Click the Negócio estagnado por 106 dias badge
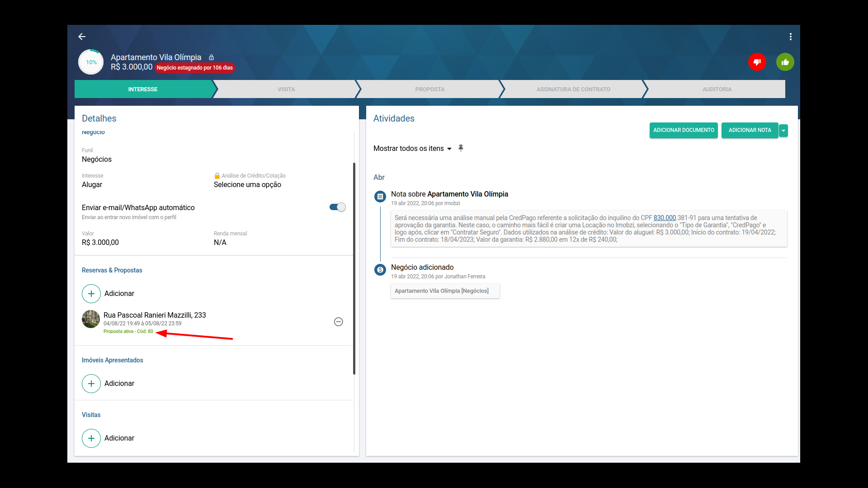This screenshot has height=488, width=868. coord(195,68)
